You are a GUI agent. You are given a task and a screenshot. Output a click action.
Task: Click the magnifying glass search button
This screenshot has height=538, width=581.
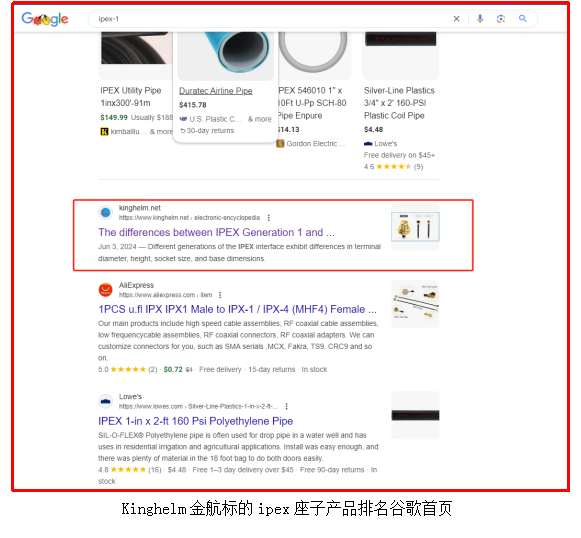[x=523, y=19]
